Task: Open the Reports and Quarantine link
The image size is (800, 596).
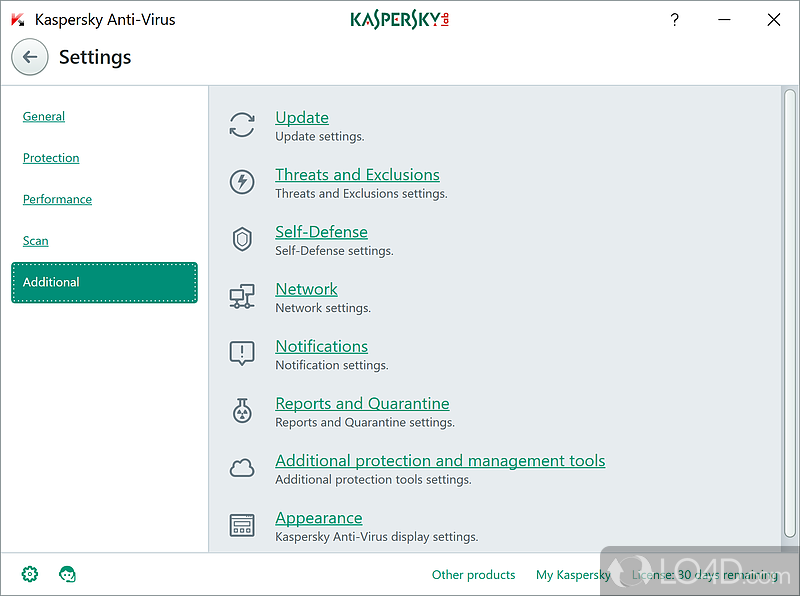Action: [362, 403]
